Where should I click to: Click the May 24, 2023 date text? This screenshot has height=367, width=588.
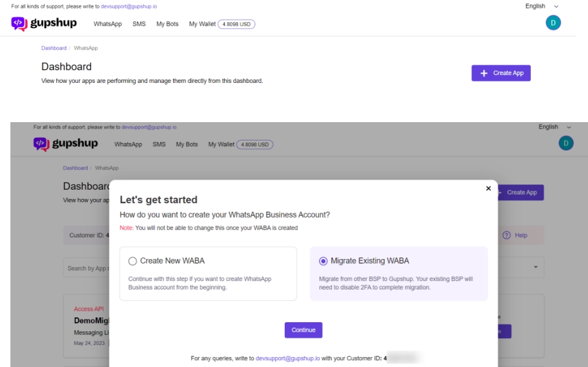pyautogui.click(x=89, y=343)
